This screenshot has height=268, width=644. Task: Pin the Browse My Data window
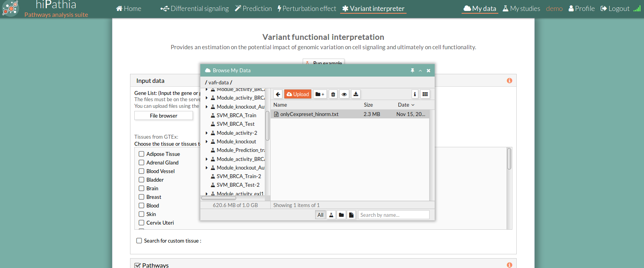[412, 71]
